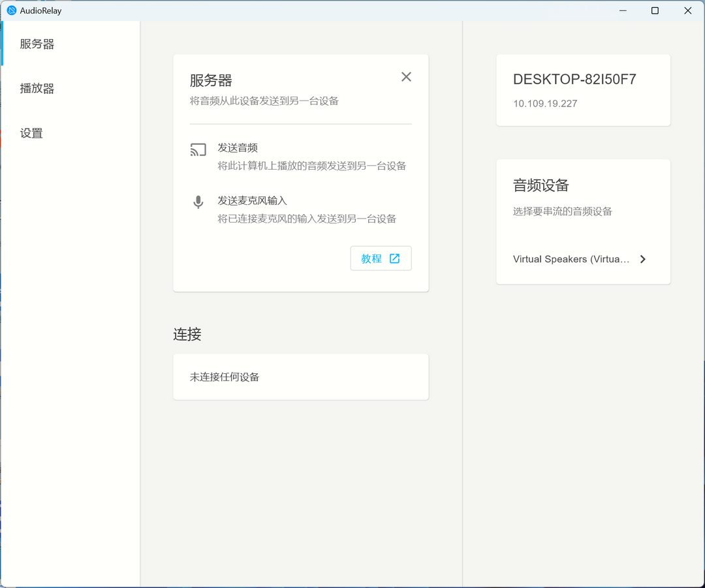705x588 pixels.
Task: Minimize the AudioRelay window
Action: [x=622, y=10]
